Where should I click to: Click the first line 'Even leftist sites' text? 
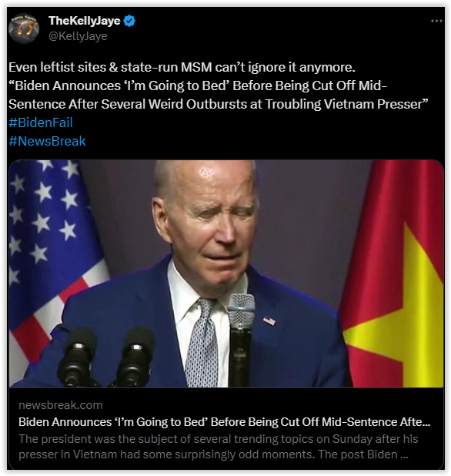(182, 67)
